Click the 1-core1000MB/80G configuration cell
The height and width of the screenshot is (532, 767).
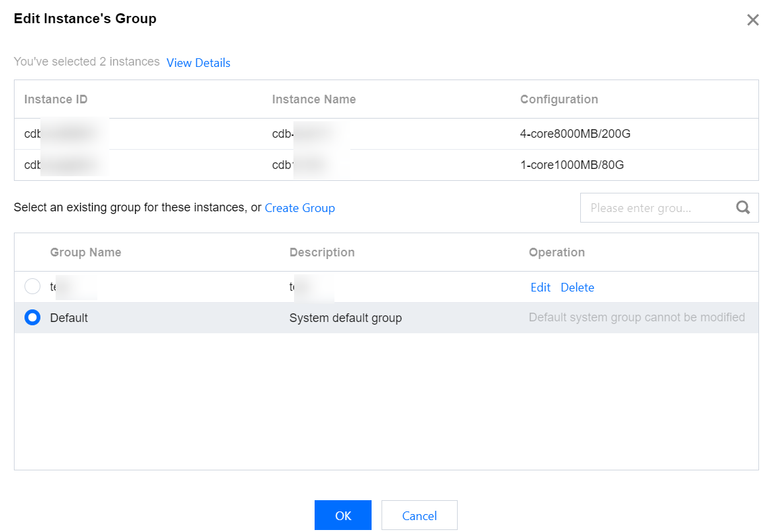click(x=572, y=165)
